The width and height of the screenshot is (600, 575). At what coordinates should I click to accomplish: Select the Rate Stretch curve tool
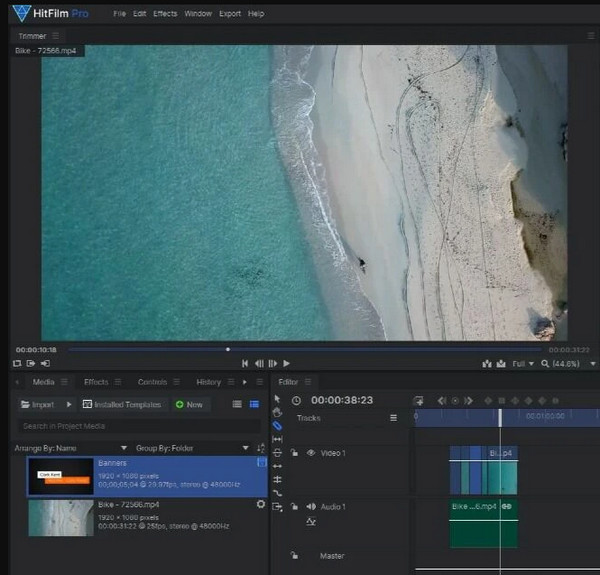coord(277,493)
